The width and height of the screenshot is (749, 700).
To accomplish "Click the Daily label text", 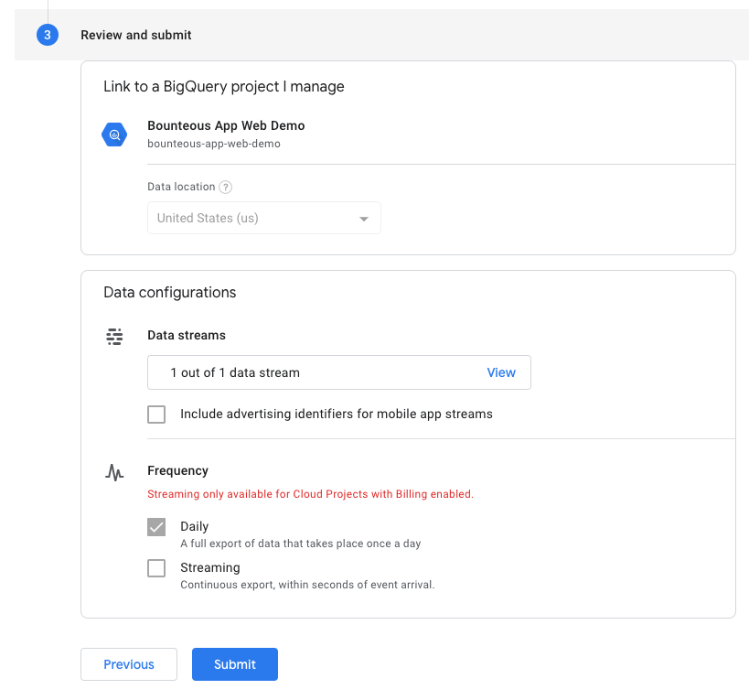I will click(x=195, y=526).
